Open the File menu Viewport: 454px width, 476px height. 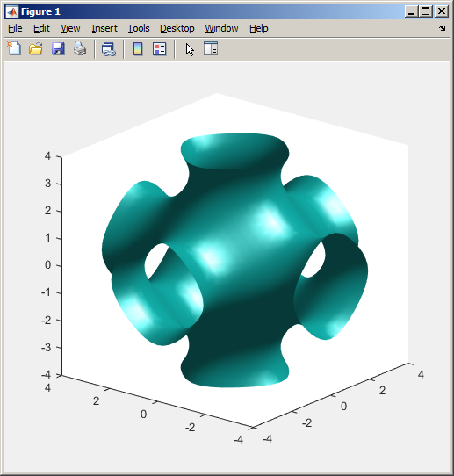point(15,28)
